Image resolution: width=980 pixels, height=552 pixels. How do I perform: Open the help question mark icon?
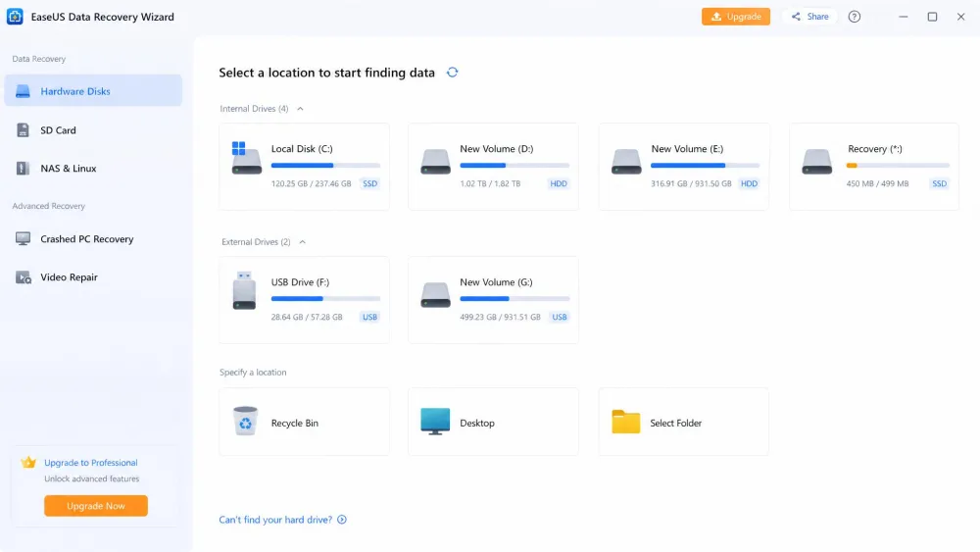coord(855,17)
